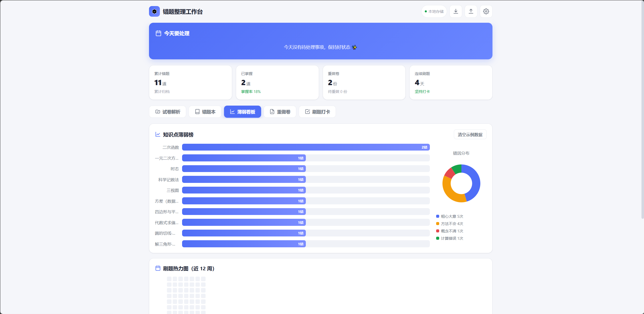Click the calendar icon beside 刷题热力图
Image resolution: width=644 pixels, height=314 pixels.
158,268
